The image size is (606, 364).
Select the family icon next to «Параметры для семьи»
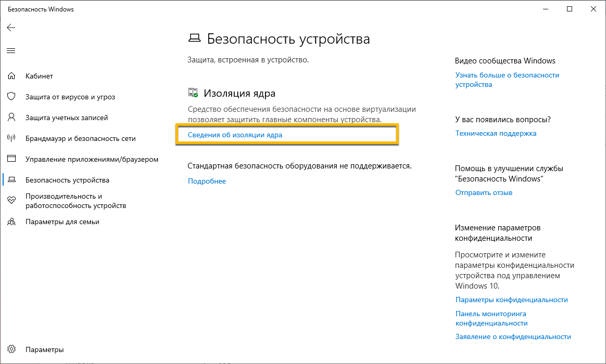pos(11,222)
